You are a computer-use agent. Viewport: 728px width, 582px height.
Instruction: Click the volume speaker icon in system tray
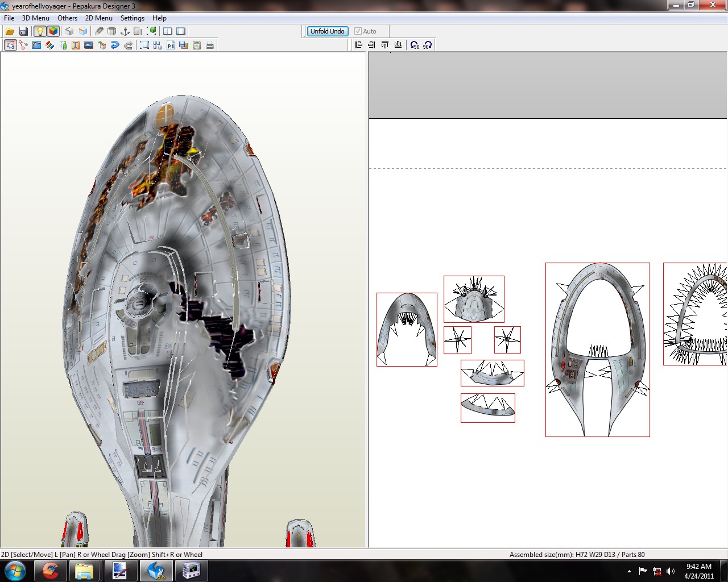pos(671,571)
